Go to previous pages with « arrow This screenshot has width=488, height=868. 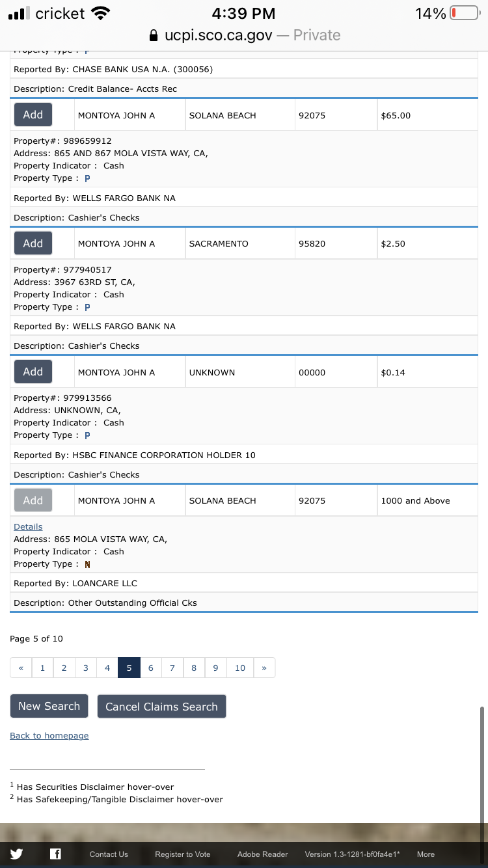pyautogui.click(x=21, y=668)
